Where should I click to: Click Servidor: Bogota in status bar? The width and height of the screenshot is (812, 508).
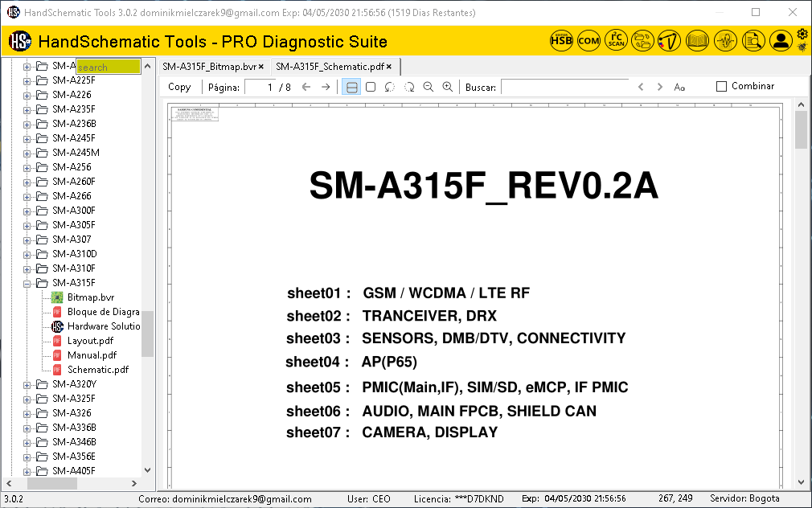[744, 498]
